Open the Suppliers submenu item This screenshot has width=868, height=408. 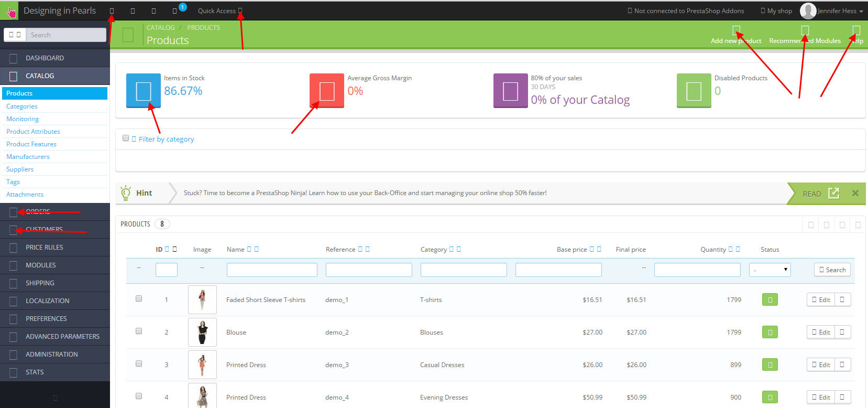(20, 169)
